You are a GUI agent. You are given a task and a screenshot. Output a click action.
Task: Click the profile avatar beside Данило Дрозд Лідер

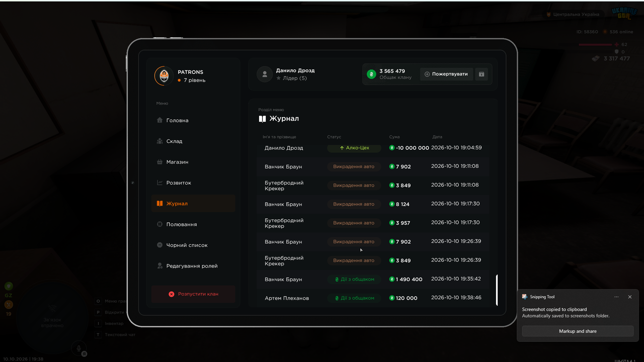(265, 74)
